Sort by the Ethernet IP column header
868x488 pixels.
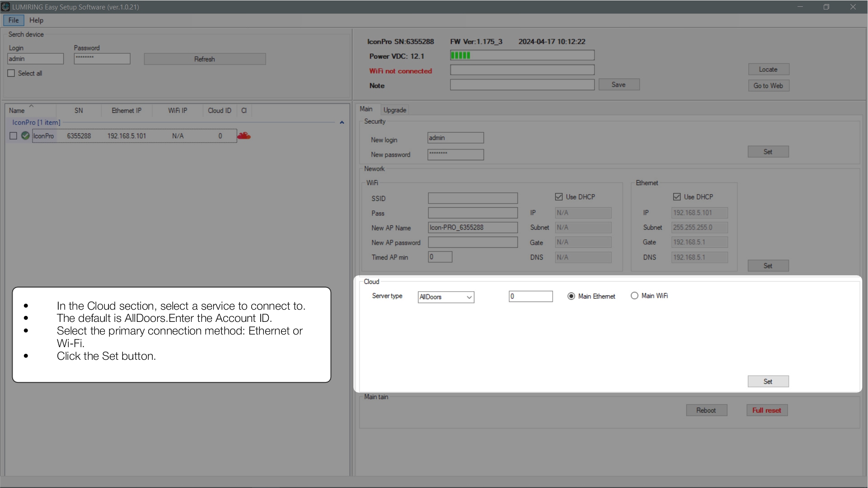(x=127, y=111)
